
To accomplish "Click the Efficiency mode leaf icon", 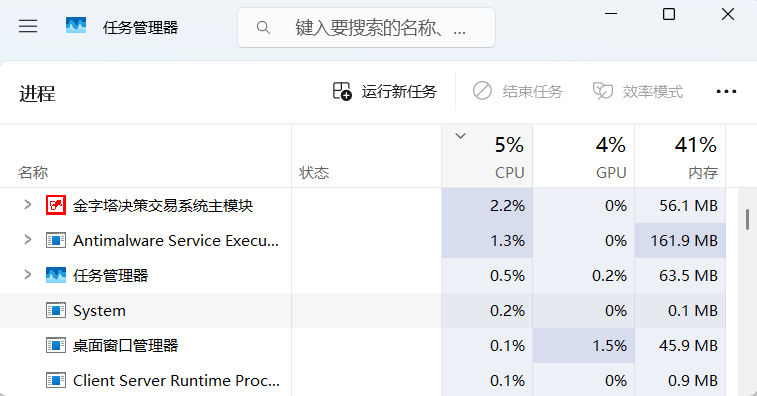I will [603, 91].
